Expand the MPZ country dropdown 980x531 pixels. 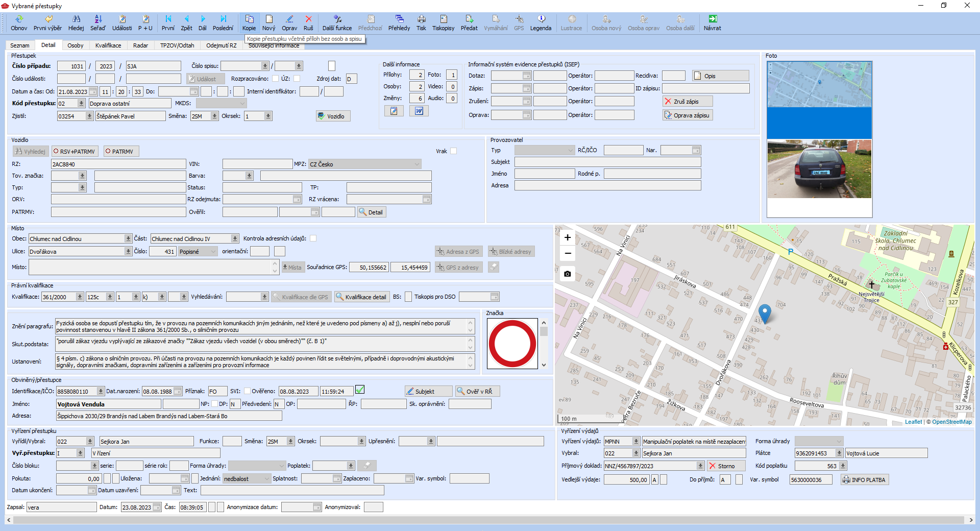coord(416,164)
